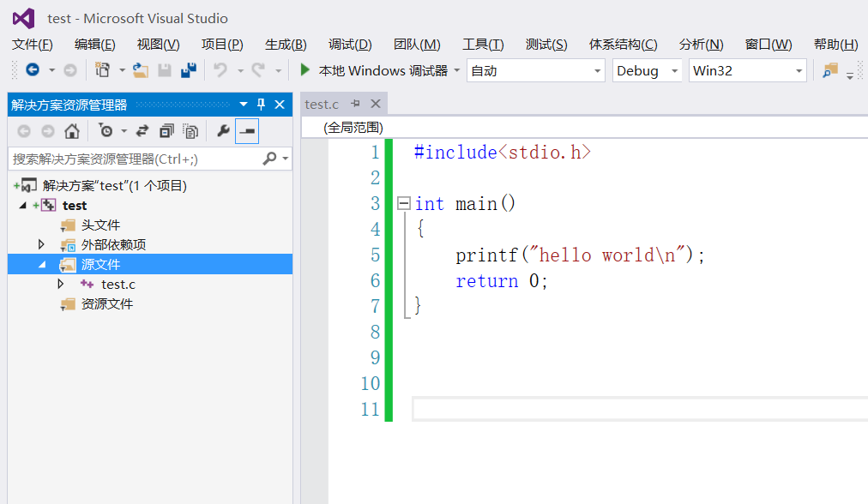Pin the Solution Explorer panel
868x504 pixels.
tap(261, 104)
